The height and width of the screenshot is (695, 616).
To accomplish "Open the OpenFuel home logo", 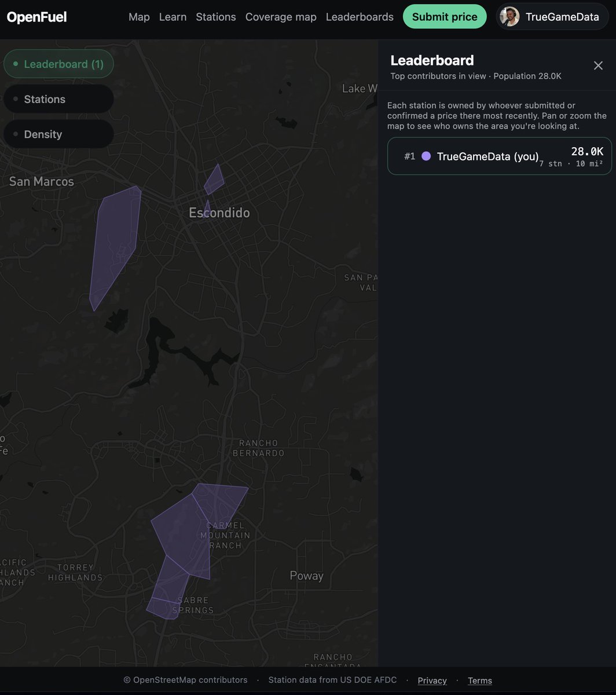I will pyautogui.click(x=36, y=17).
